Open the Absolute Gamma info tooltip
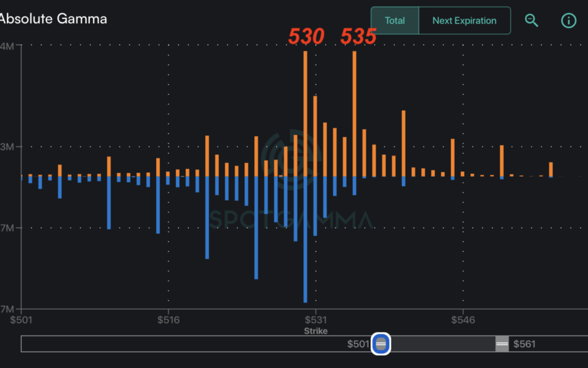 point(568,20)
